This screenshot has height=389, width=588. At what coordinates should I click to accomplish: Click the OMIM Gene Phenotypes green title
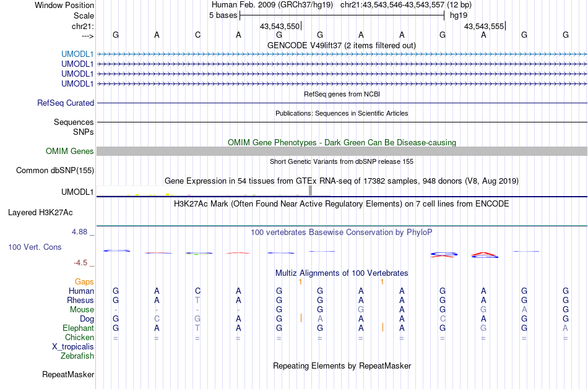pyautogui.click(x=342, y=142)
